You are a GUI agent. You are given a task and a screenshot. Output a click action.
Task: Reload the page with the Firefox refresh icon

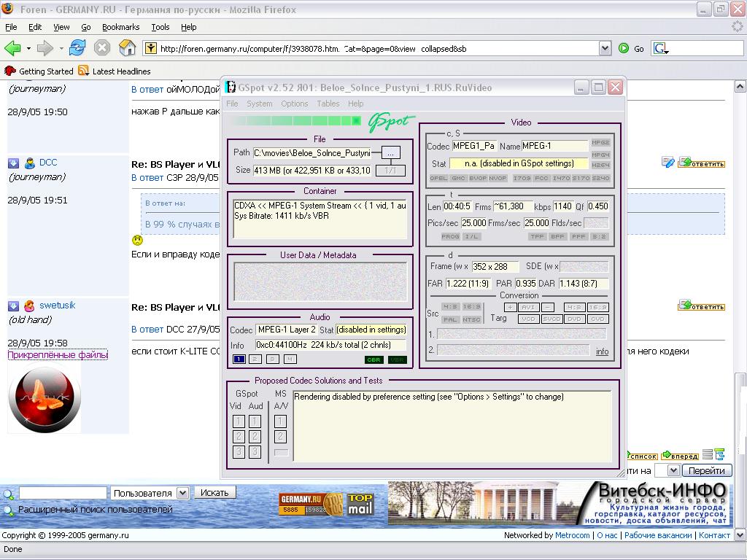[77, 48]
